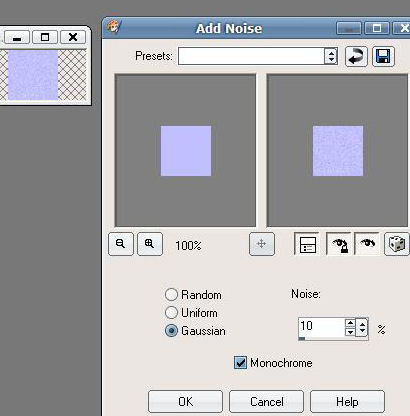Viewport: 410px width, 416px height.
Task: Click OK to apply noise
Action: (185, 402)
